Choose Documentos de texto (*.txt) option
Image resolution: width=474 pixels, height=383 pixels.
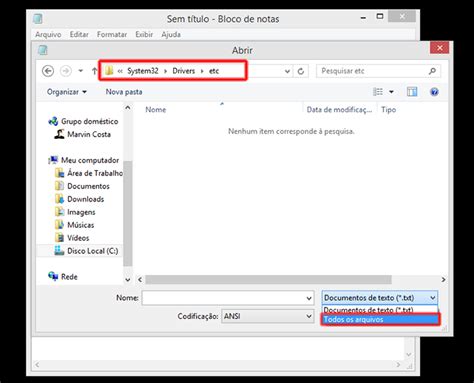point(380,310)
